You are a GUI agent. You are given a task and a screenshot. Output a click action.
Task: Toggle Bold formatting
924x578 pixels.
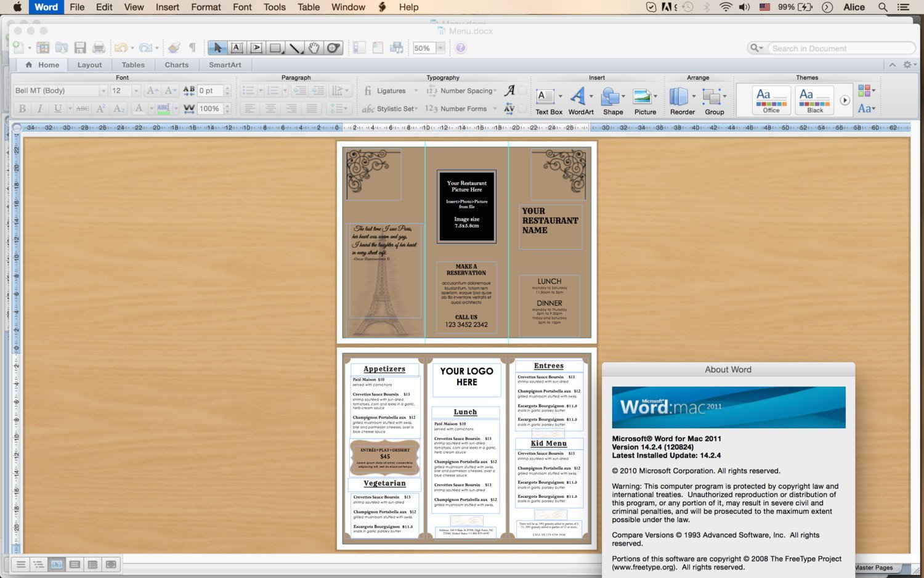22,108
